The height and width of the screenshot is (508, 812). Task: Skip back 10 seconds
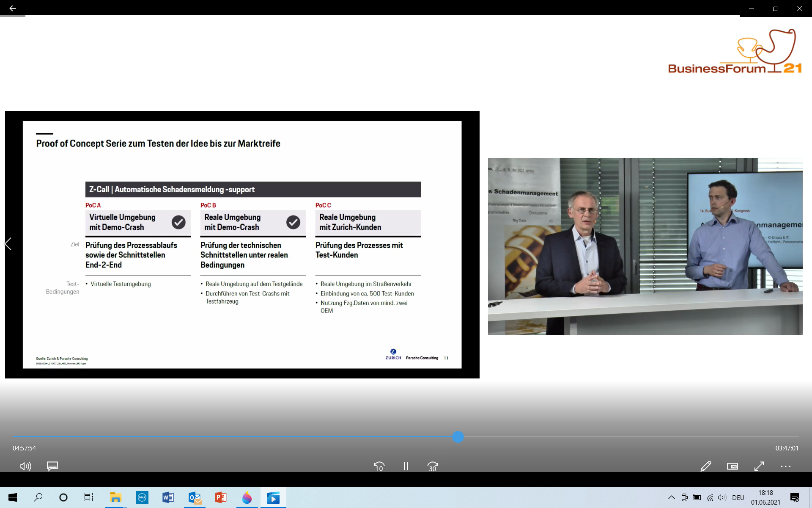click(x=379, y=466)
